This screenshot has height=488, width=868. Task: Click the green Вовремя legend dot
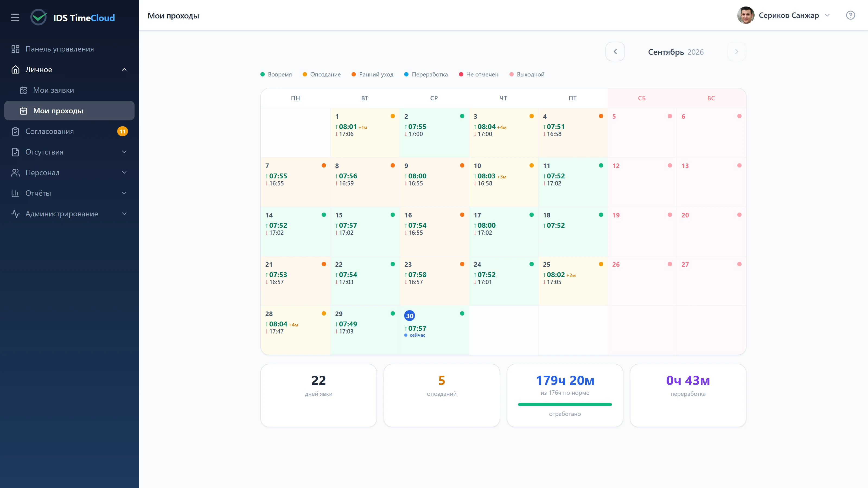[263, 75]
